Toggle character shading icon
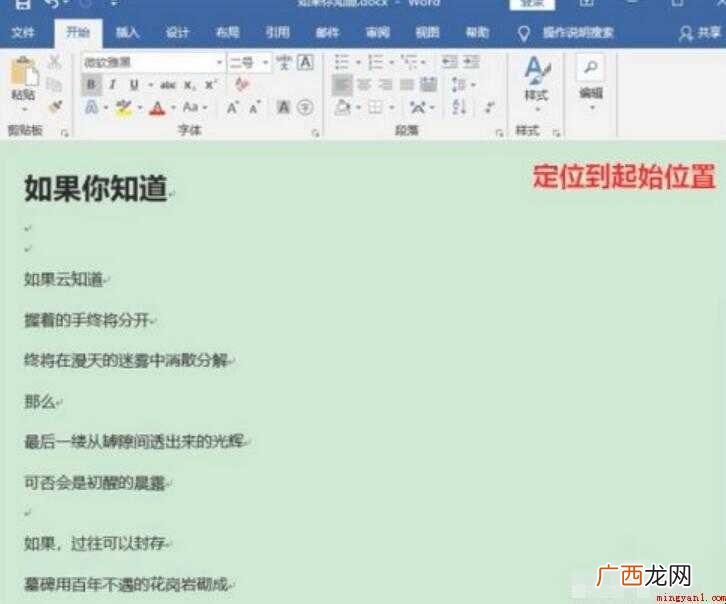This screenshot has height=604, width=726. (x=283, y=107)
